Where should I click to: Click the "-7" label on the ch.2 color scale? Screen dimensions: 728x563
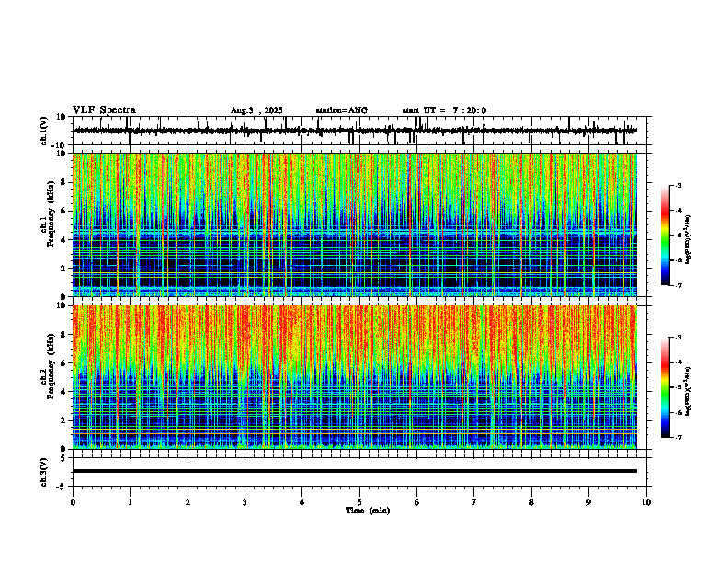[x=678, y=437]
